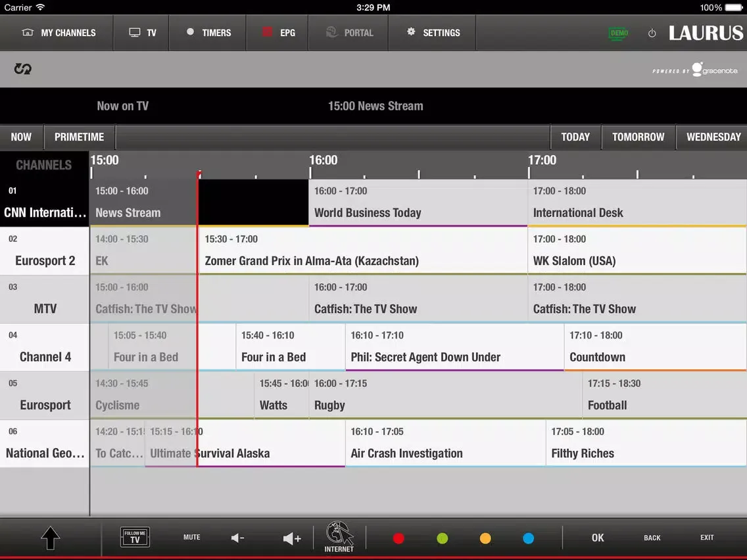Decrease volume with speaker minus icon
The image size is (747, 560).
238,538
